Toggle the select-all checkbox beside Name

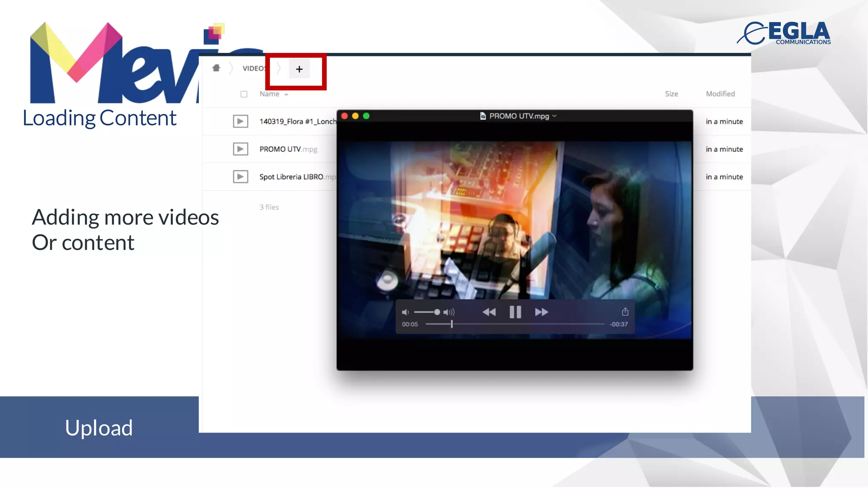[244, 94]
